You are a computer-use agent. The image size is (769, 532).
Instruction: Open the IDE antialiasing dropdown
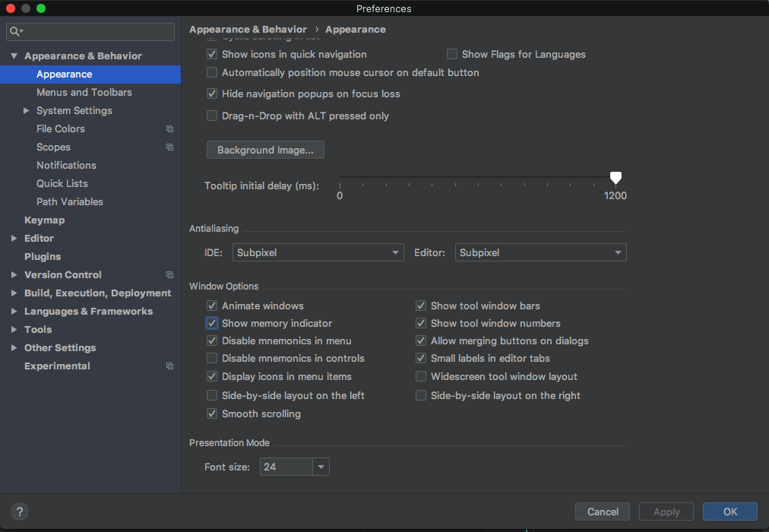point(318,252)
